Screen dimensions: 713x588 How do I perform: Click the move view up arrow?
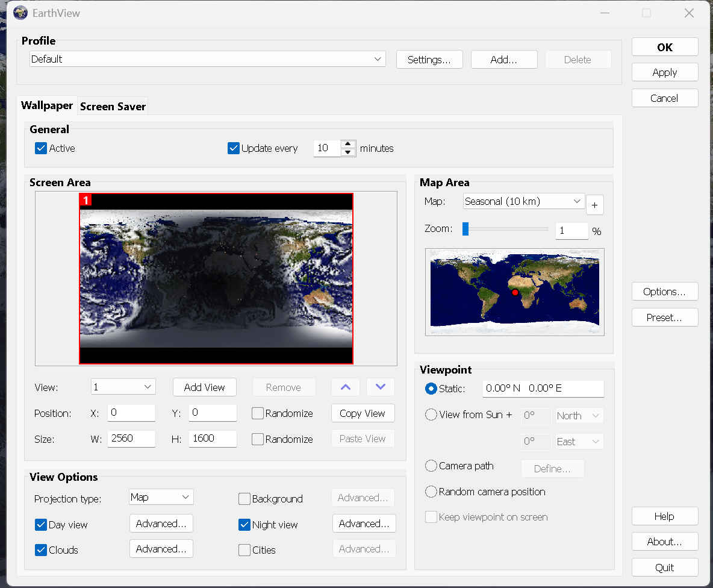(x=346, y=387)
